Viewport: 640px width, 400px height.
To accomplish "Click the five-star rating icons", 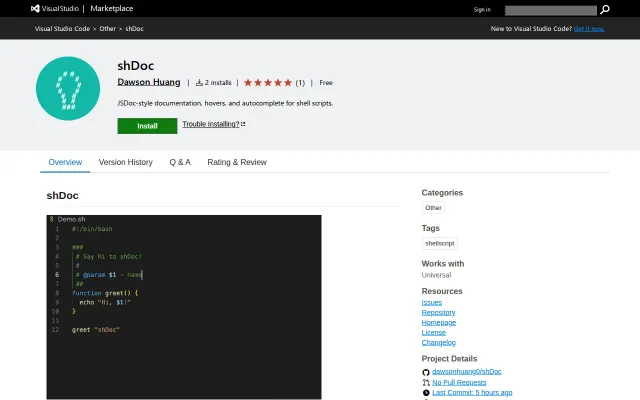I will (268, 82).
